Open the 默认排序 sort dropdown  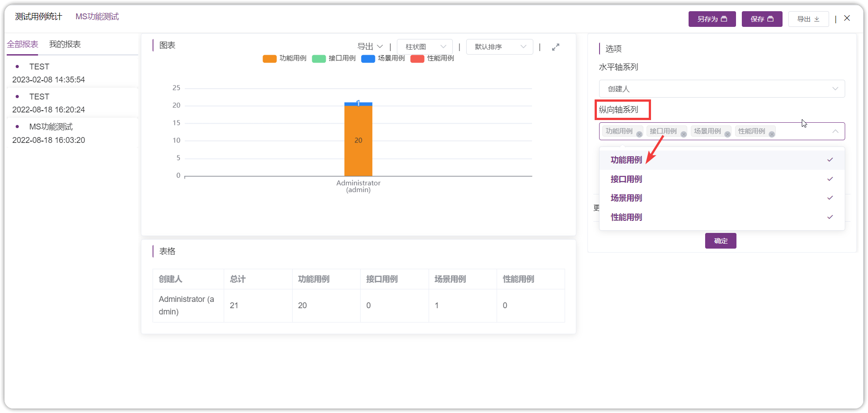[499, 47]
